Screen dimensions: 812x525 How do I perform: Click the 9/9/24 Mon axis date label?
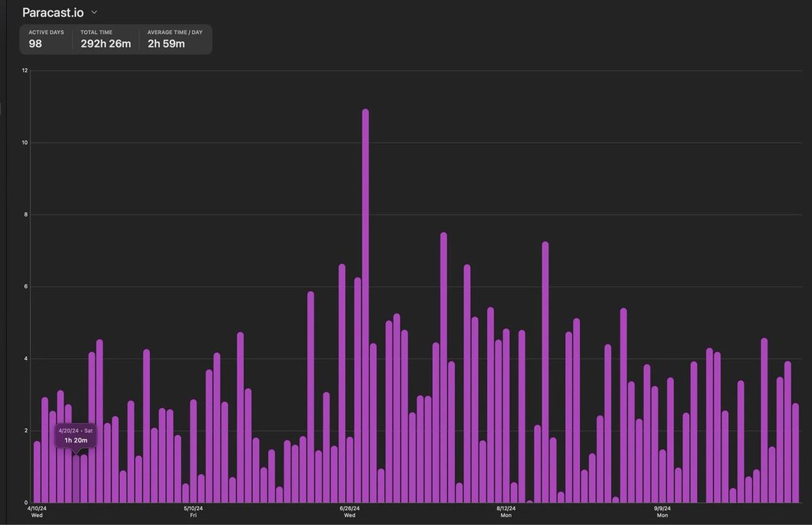pyautogui.click(x=663, y=511)
